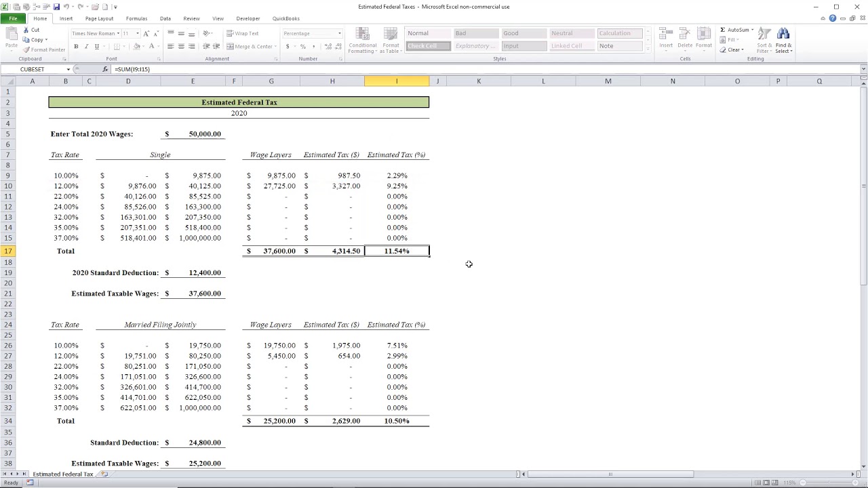Click the Wrap Text button
The width and height of the screenshot is (868, 488).
click(x=243, y=33)
